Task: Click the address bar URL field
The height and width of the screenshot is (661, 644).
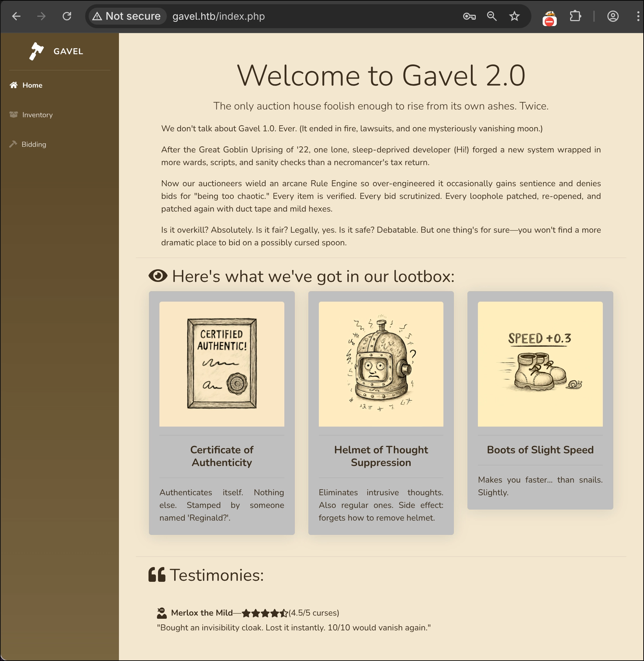Action: click(310, 16)
